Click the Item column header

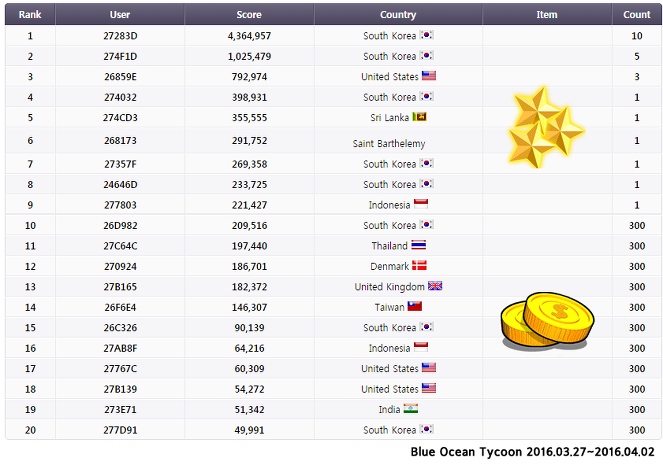point(547,14)
